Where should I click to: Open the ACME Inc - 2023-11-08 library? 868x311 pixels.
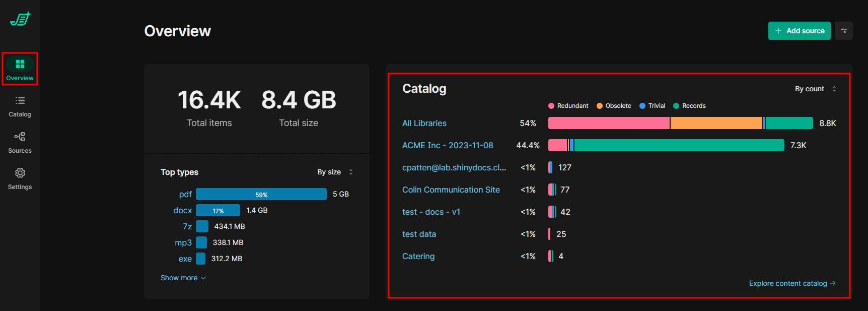tap(448, 145)
